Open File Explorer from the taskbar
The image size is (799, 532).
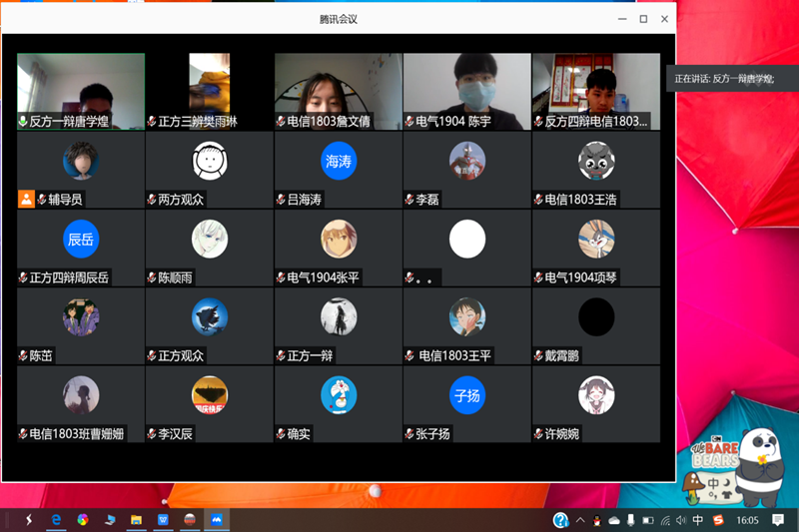point(136,520)
